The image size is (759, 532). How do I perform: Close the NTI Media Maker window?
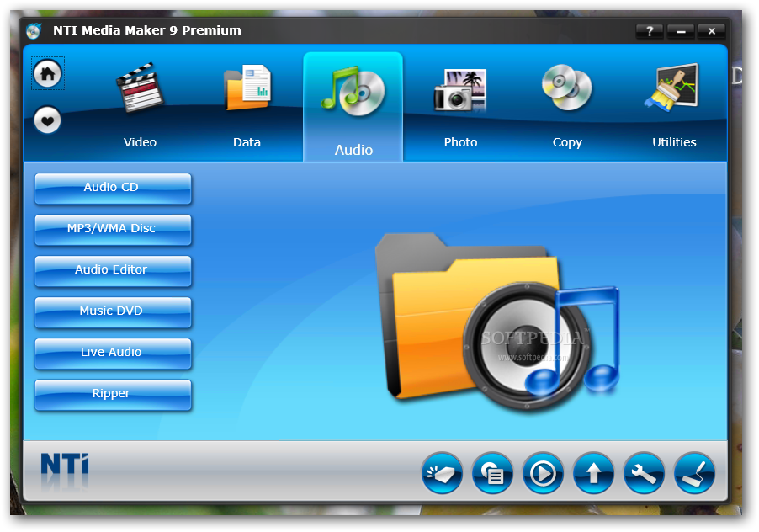[x=712, y=31]
